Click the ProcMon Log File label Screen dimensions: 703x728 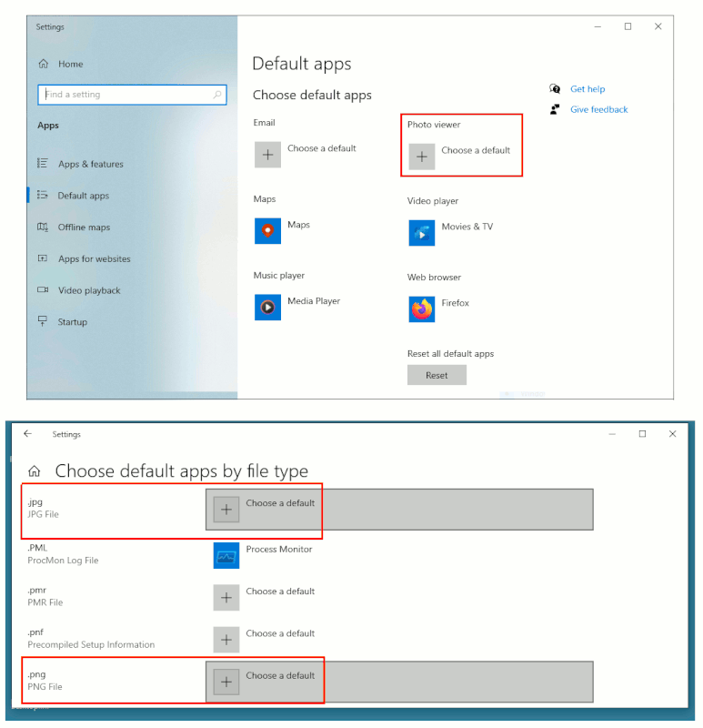tap(63, 561)
